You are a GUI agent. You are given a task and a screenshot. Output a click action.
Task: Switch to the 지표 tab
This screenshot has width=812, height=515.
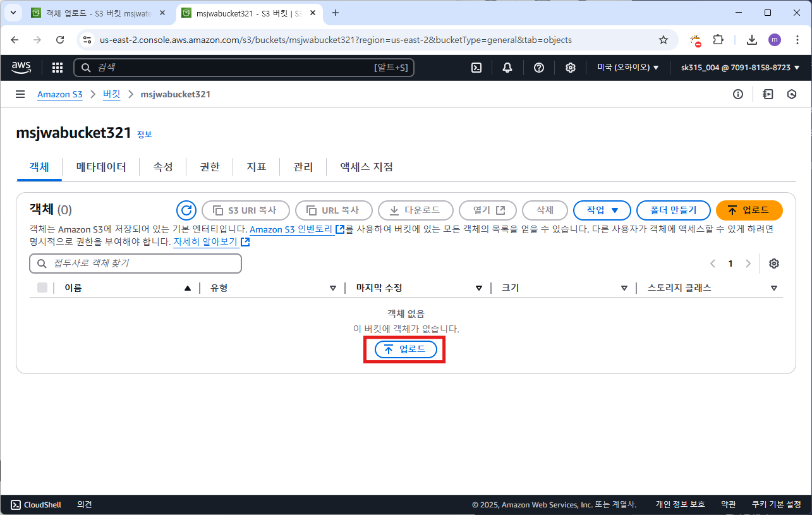[257, 167]
